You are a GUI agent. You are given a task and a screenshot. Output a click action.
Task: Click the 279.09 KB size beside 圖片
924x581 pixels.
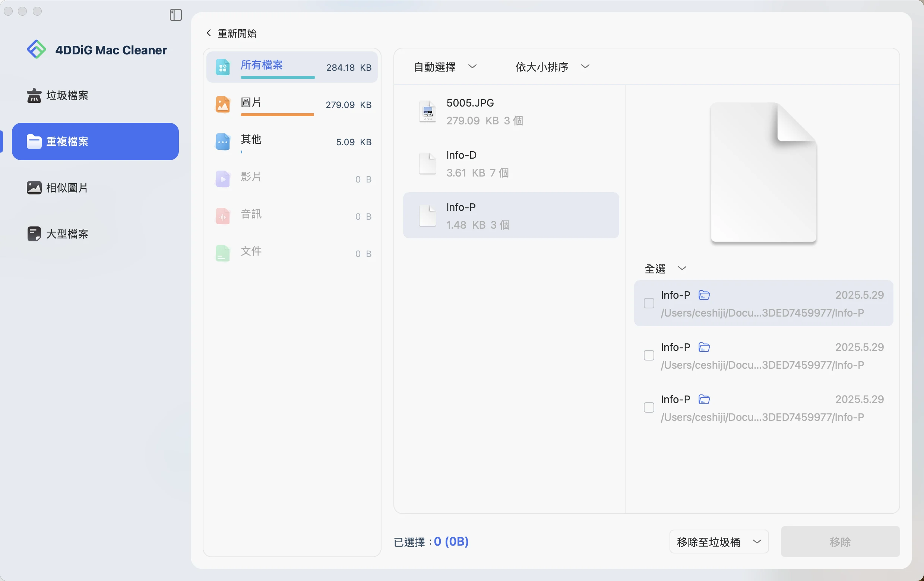tap(348, 105)
